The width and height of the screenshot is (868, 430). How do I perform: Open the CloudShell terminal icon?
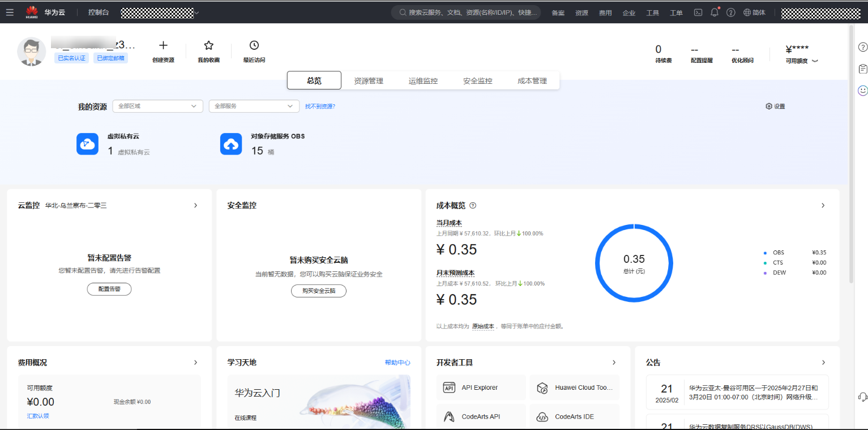(x=698, y=12)
